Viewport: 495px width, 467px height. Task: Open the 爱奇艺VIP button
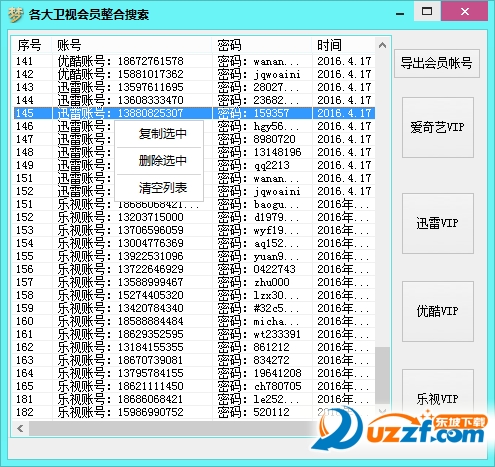[438, 127]
